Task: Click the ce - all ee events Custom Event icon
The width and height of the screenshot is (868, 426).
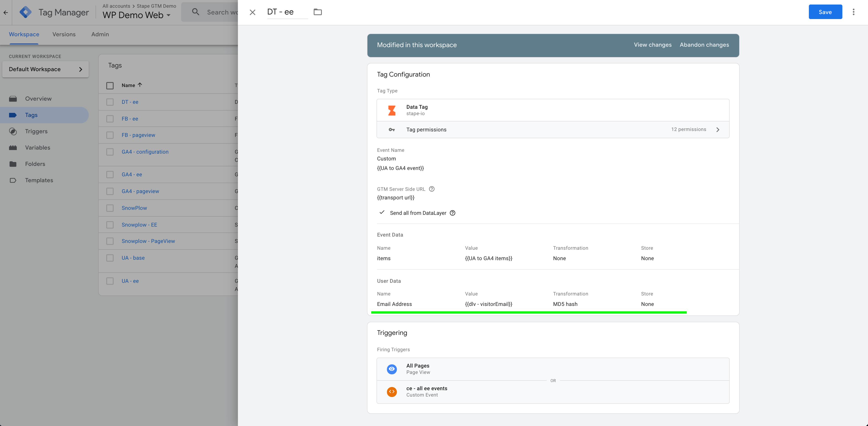Action: (392, 392)
